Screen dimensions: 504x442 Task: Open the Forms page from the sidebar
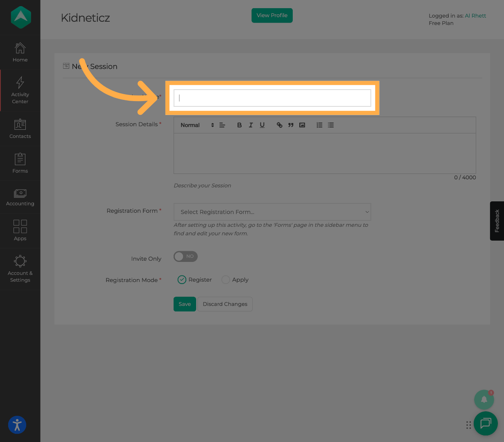[x=20, y=163]
